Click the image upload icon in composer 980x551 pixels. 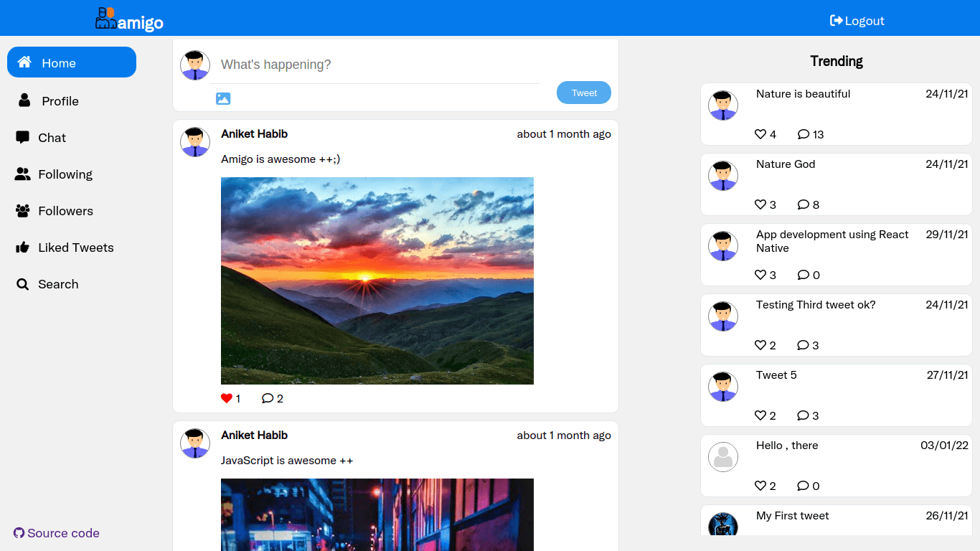[223, 99]
